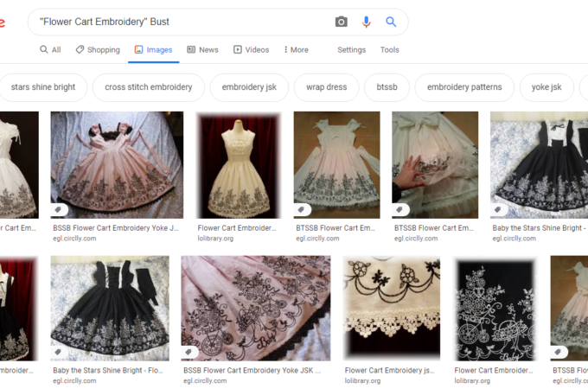Switch to the Videos results tab
The height and width of the screenshot is (389, 588).
251,49
